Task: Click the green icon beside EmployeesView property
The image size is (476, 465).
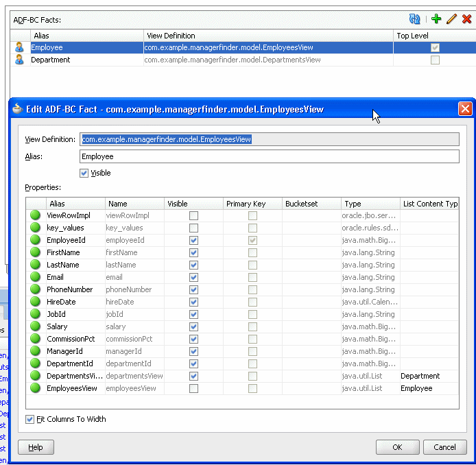Action: click(x=35, y=389)
